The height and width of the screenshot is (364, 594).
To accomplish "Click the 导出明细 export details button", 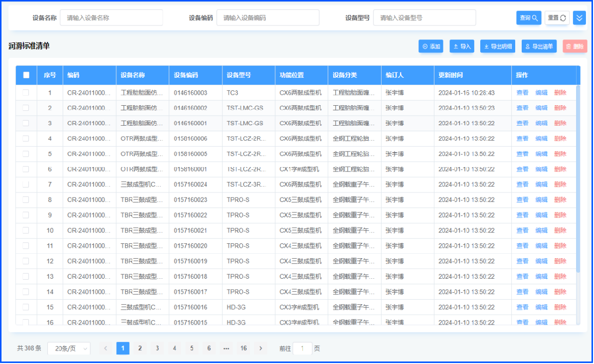I will [498, 46].
